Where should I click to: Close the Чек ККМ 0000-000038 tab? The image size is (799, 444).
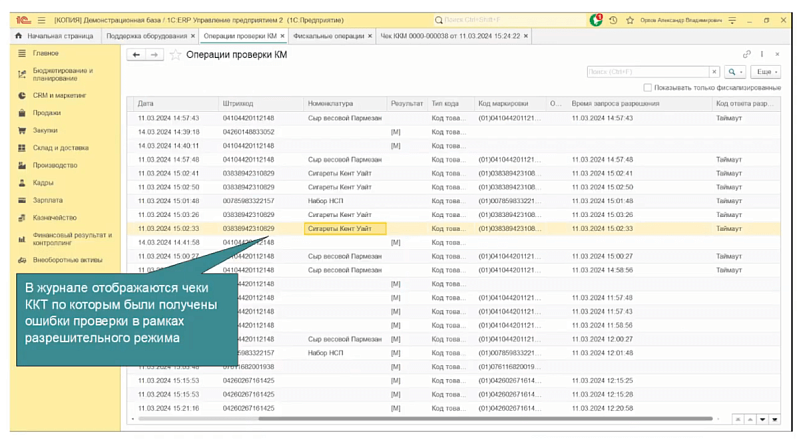526,36
